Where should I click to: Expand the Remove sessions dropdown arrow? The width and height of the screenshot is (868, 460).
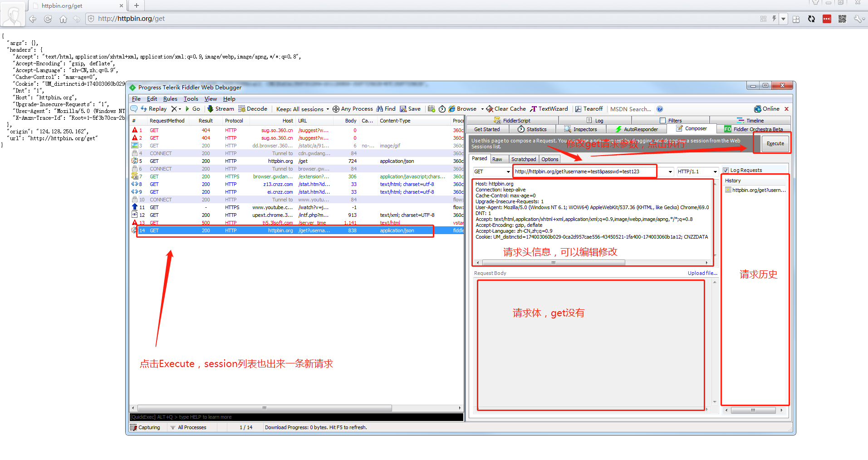[x=180, y=109]
